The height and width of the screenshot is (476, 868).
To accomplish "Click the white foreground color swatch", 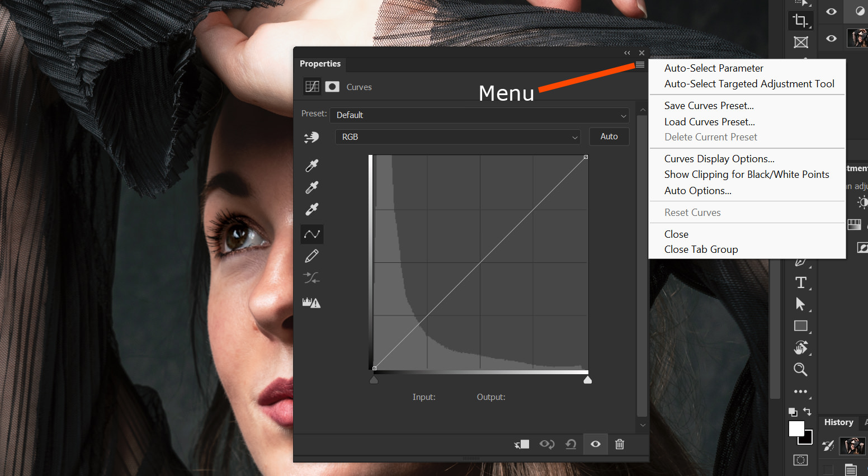I will (796, 428).
